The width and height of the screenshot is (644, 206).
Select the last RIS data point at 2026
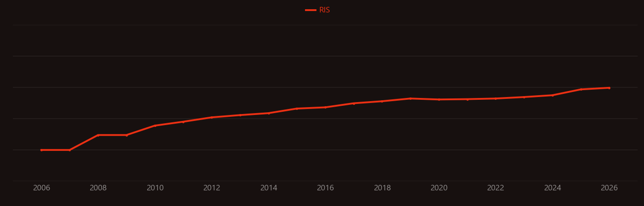coord(609,88)
